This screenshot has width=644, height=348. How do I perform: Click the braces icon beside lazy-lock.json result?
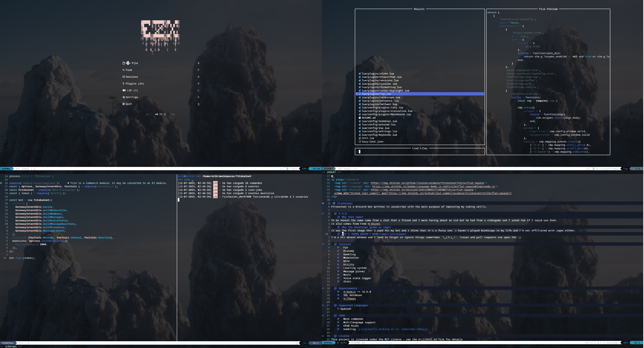tap(360, 142)
